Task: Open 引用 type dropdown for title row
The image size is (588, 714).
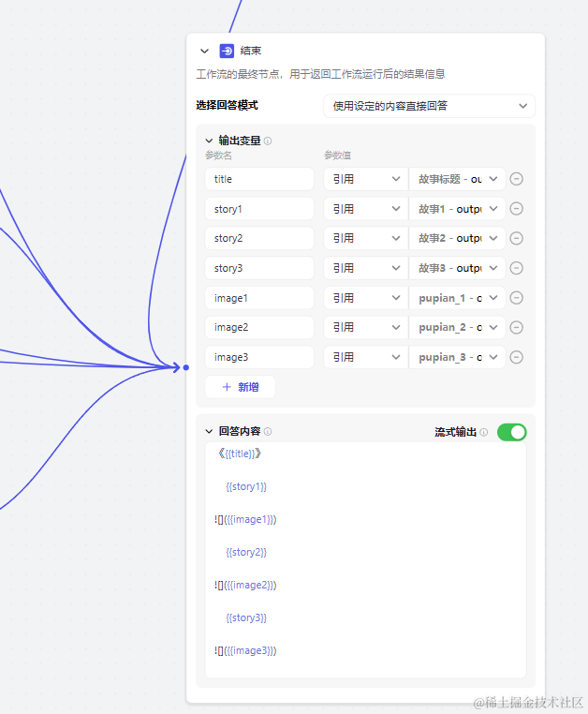Action: pos(365,179)
